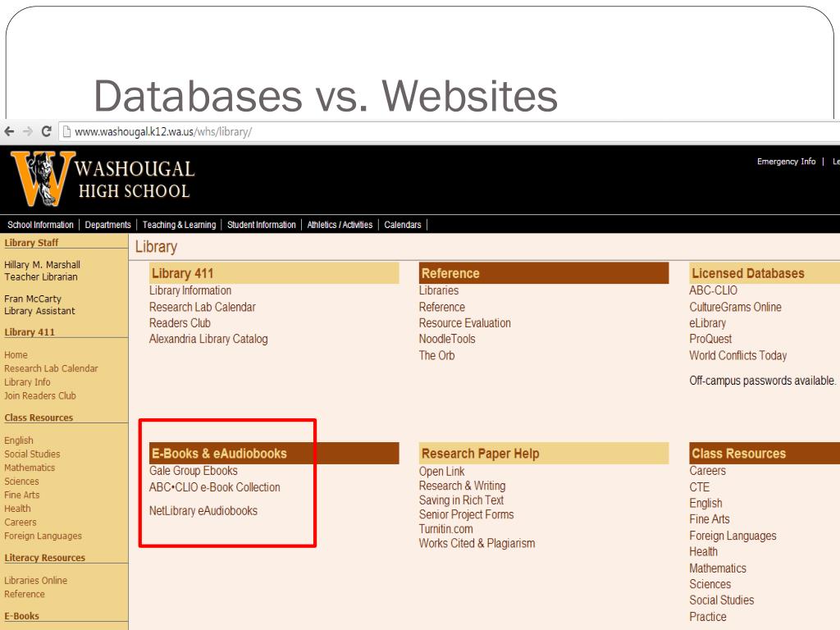Click the Home link in the sidebar
Image resolution: width=840 pixels, height=630 pixels.
[x=16, y=354]
